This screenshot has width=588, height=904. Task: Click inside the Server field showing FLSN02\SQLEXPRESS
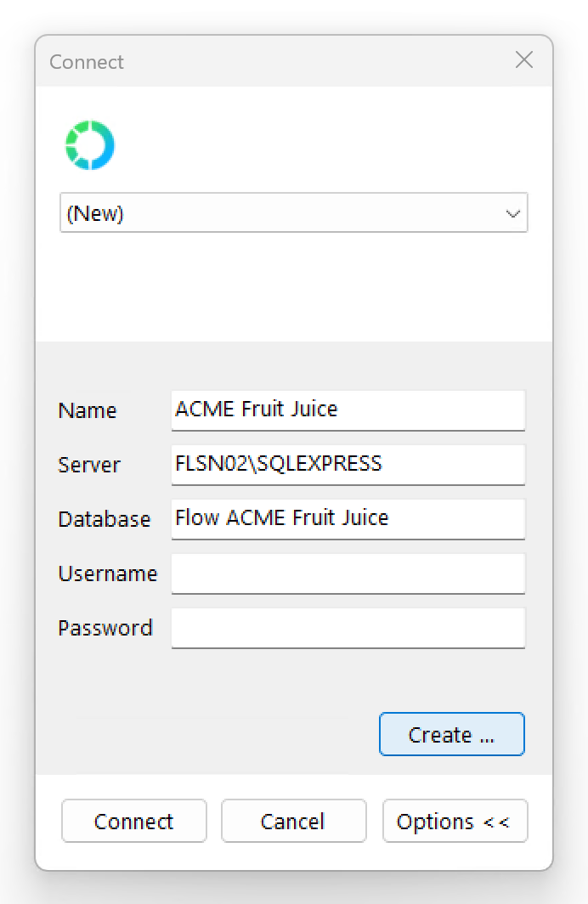(348, 465)
